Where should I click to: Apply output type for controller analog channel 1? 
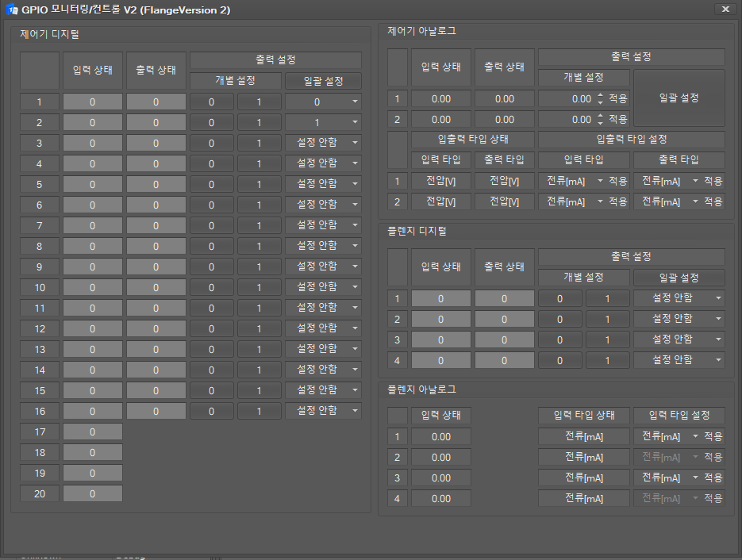coord(713,181)
